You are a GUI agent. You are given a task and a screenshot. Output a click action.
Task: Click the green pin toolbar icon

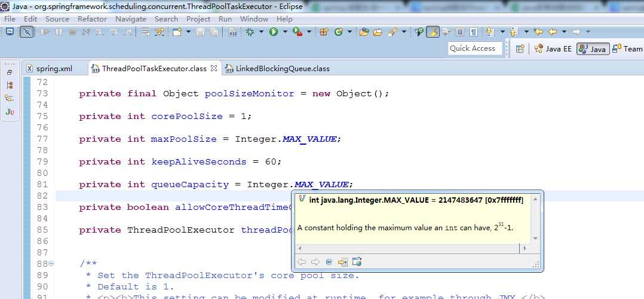[419, 32]
